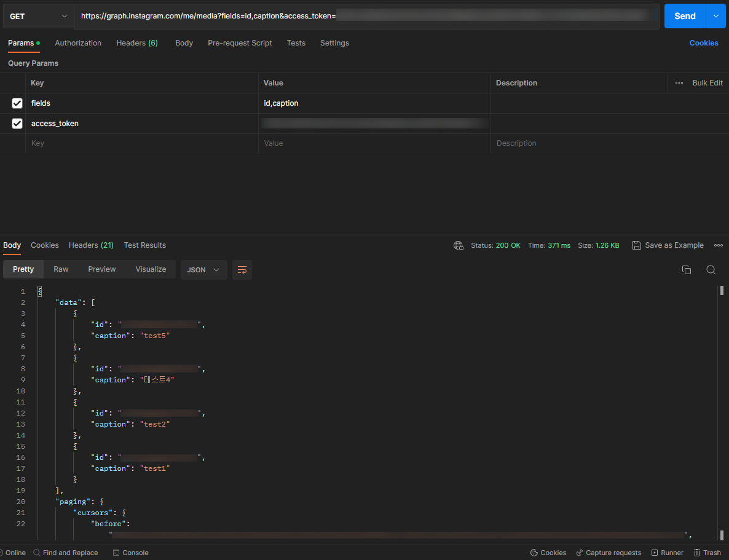Select Preview response view
Image resolution: width=729 pixels, height=560 pixels.
pos(102,269)
